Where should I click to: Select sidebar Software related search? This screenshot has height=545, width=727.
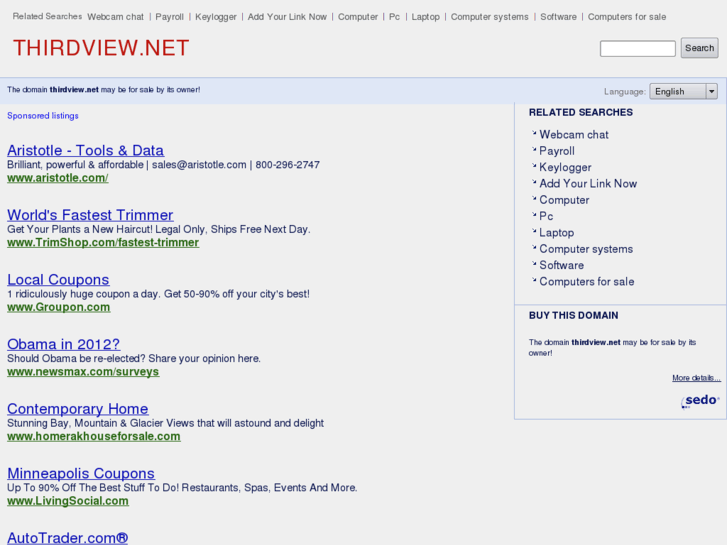coord(561,265)
